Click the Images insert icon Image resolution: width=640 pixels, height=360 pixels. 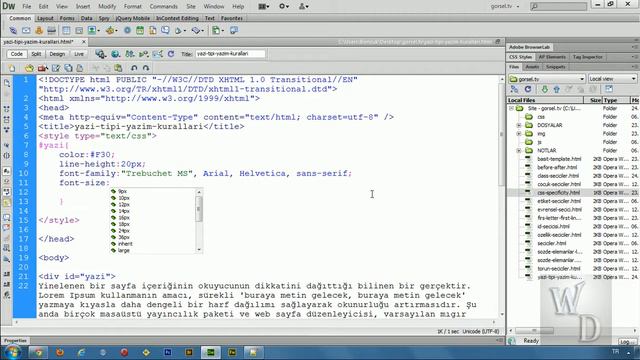coord(93,31)
